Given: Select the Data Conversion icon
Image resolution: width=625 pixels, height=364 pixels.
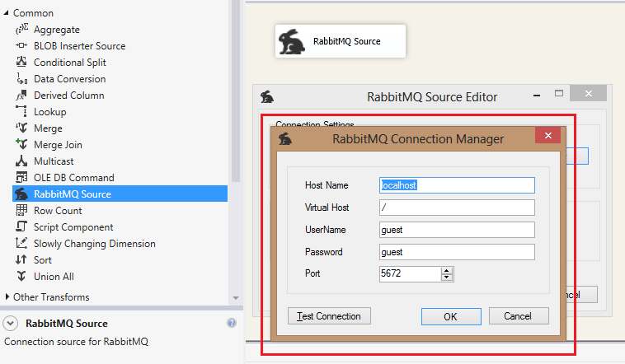Looking at the screenshot, I should 22,79.
